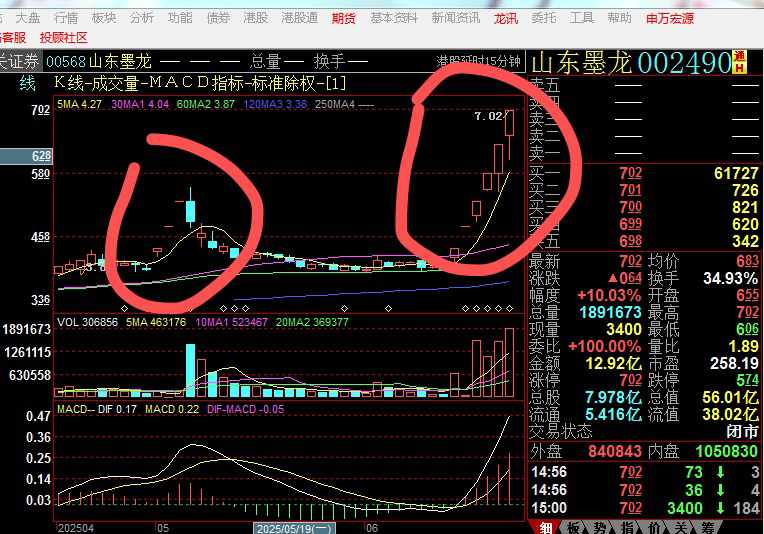Image resolution: width=764 pixels, height=534 pixels.
Task: Click the chart title K线-成交量-MACD指标-标准除权
Action: pyautogui.click(x=200, y=83)
